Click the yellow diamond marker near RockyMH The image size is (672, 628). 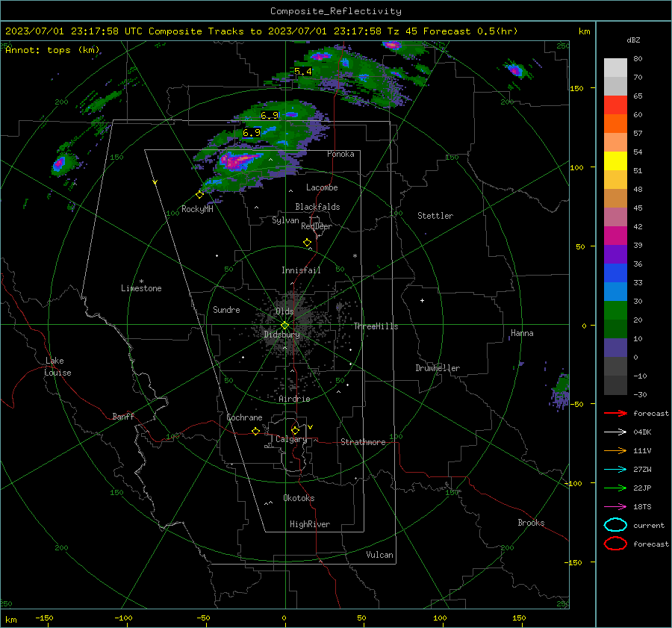(199, 195)
